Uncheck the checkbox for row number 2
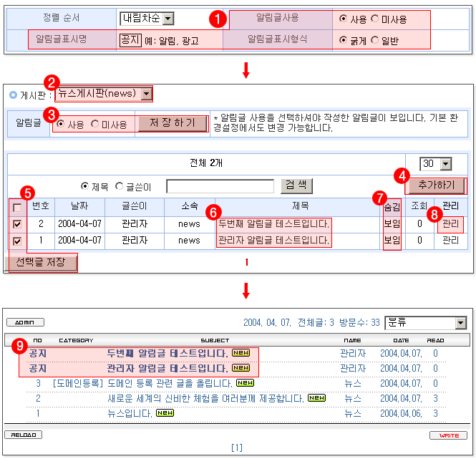 click(16, 224)
